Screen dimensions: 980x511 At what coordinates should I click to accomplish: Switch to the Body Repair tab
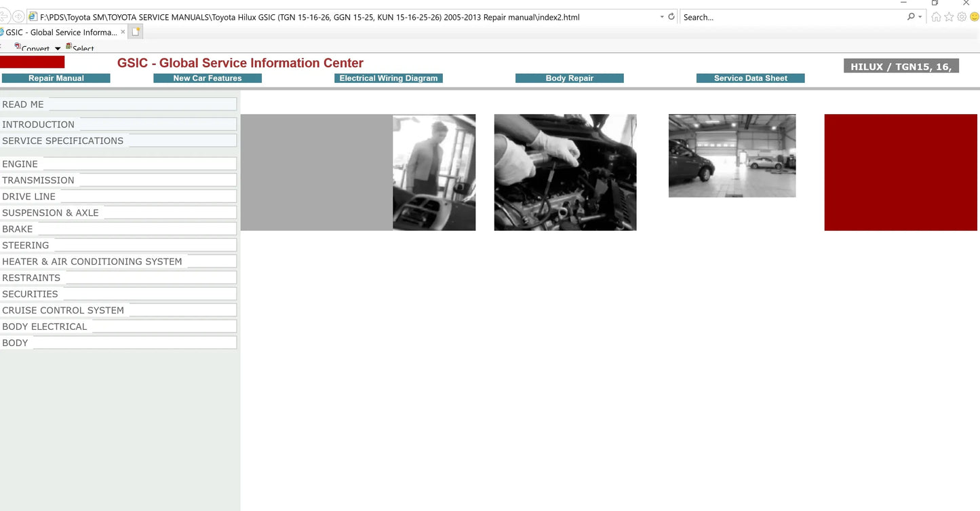coord(569,78)
